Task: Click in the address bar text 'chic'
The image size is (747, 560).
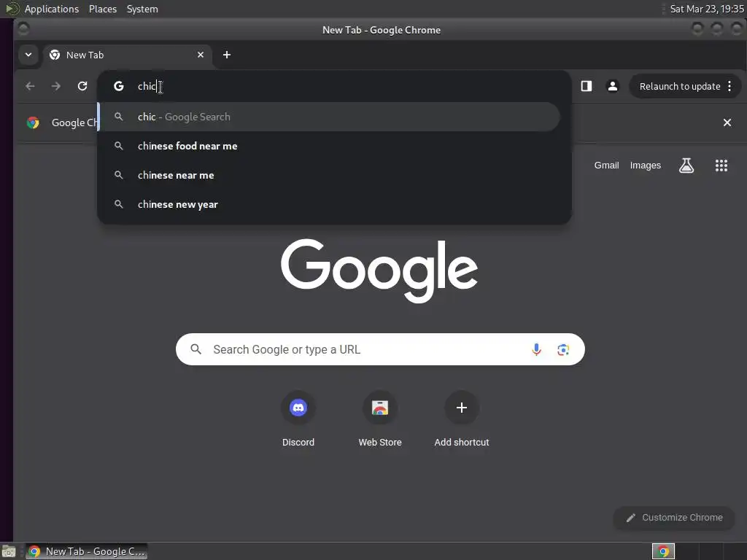Action: (147, 86)
